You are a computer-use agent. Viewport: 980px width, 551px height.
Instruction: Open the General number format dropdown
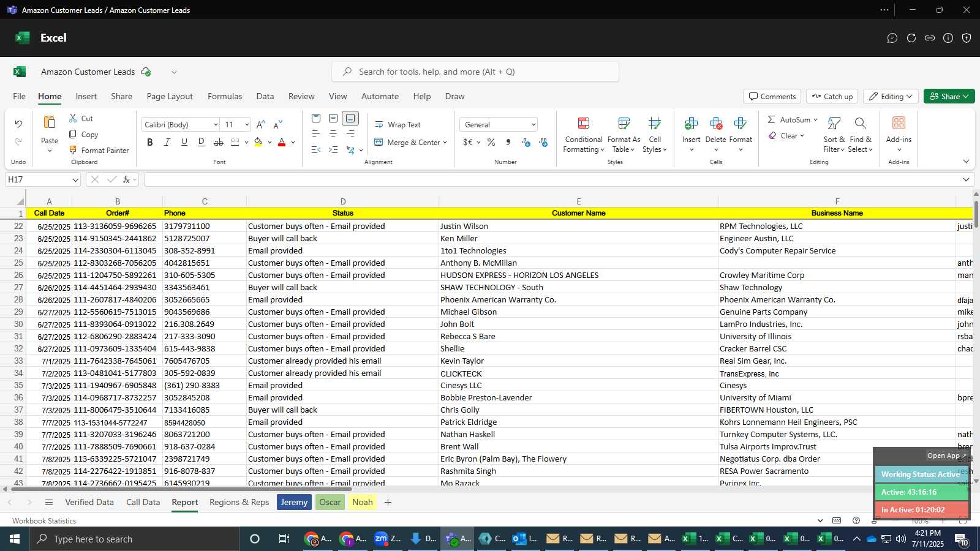533,125
